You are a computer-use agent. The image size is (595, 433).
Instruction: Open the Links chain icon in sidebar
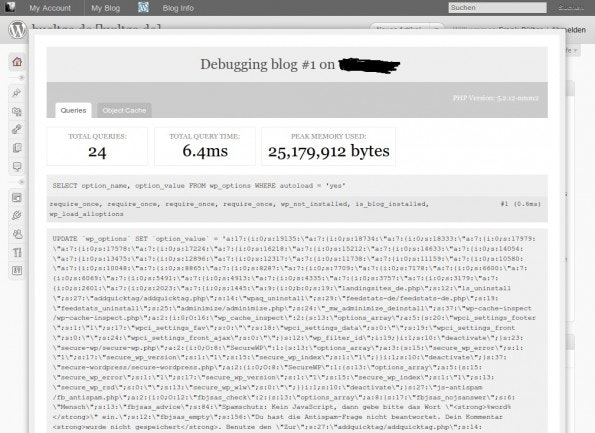pyautogui.click(x=17, y=129)
